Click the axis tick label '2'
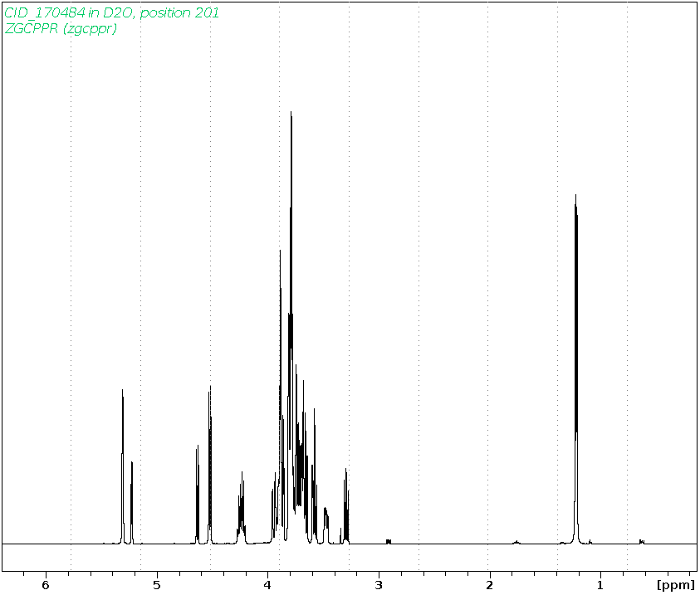The width and height of the screenshot is (700, 595). [x=489, y=585]
